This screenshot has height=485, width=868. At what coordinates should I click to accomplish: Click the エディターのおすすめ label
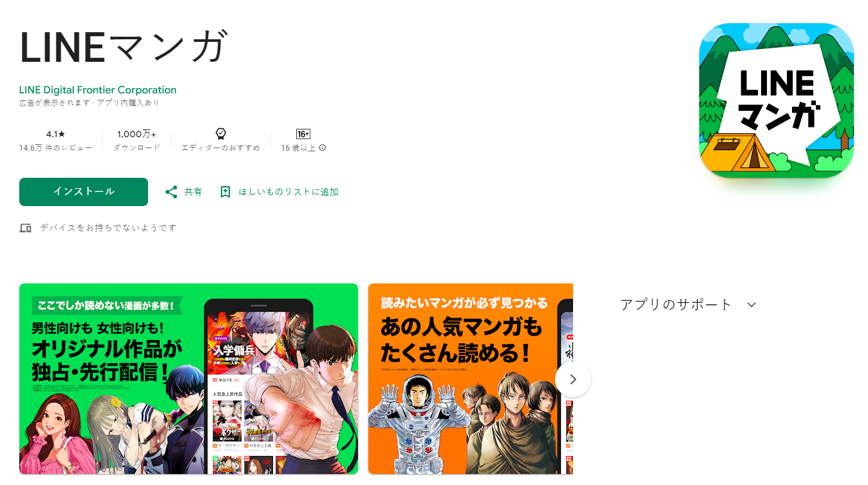[x=221, y=147]
